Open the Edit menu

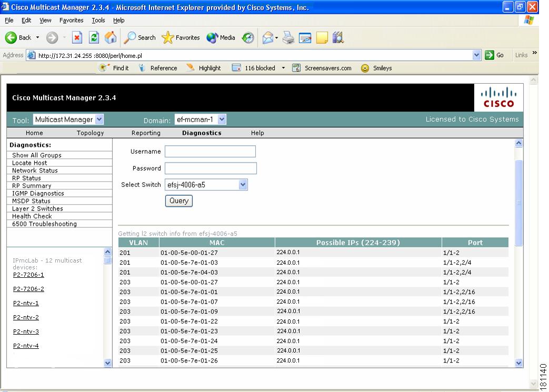click(26, 21)
